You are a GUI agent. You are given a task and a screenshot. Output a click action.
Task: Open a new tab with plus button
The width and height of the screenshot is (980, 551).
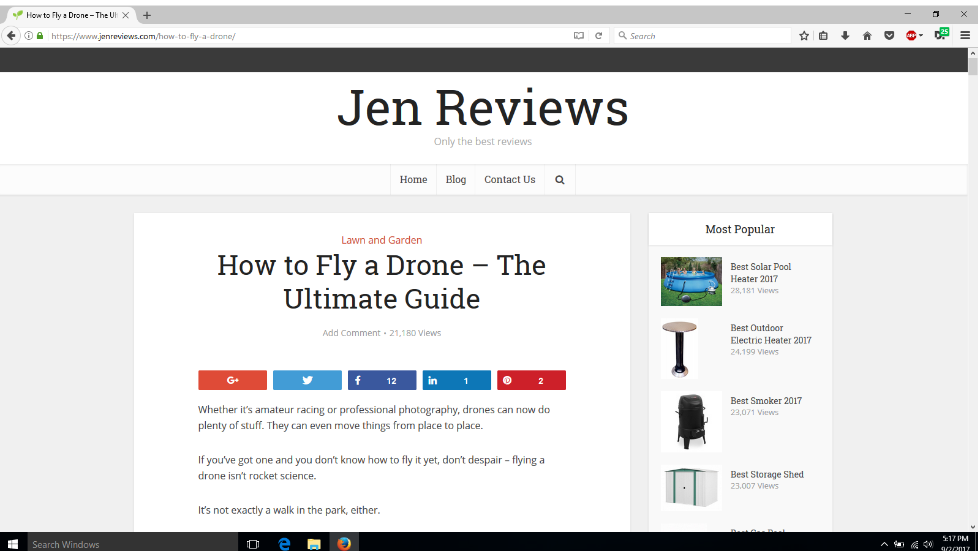click(147, 15)
